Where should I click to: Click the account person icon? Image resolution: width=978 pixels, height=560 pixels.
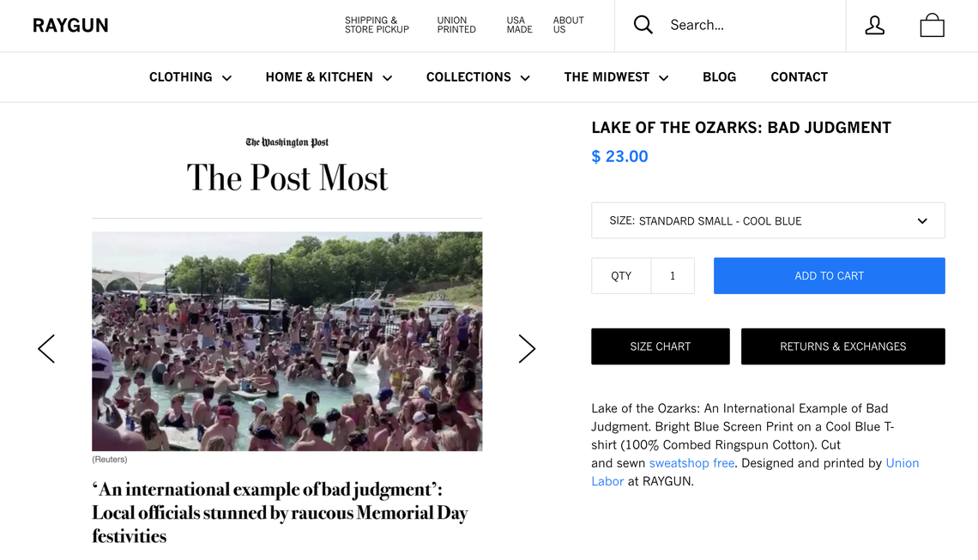coord(874,25)
